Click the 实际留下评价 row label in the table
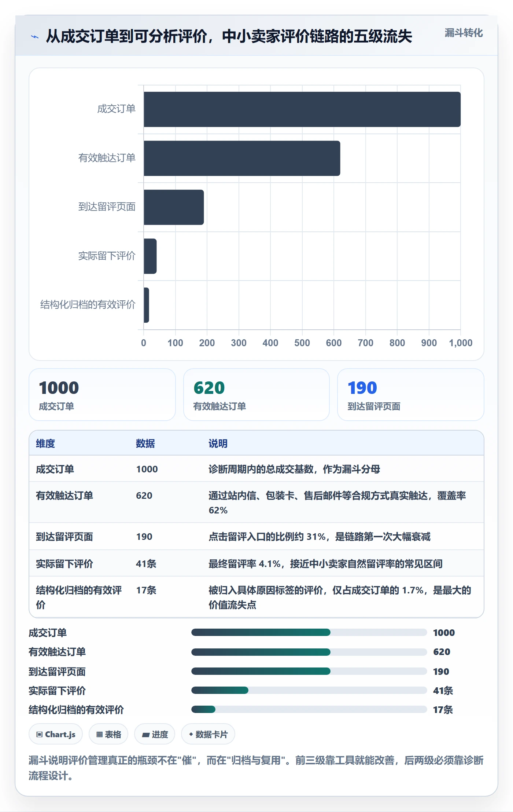This screenshot has height=812, width=513. [64, 564]
